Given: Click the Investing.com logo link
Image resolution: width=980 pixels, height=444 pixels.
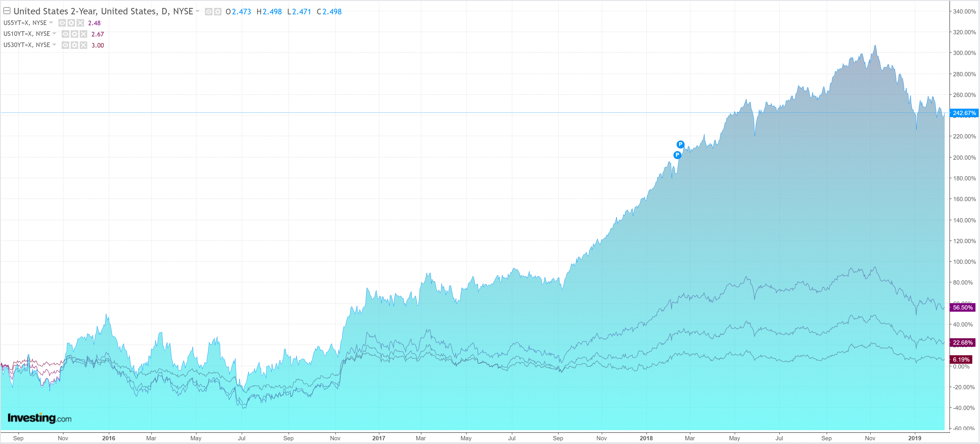Looking at the screenshot, I should point(39,418).
